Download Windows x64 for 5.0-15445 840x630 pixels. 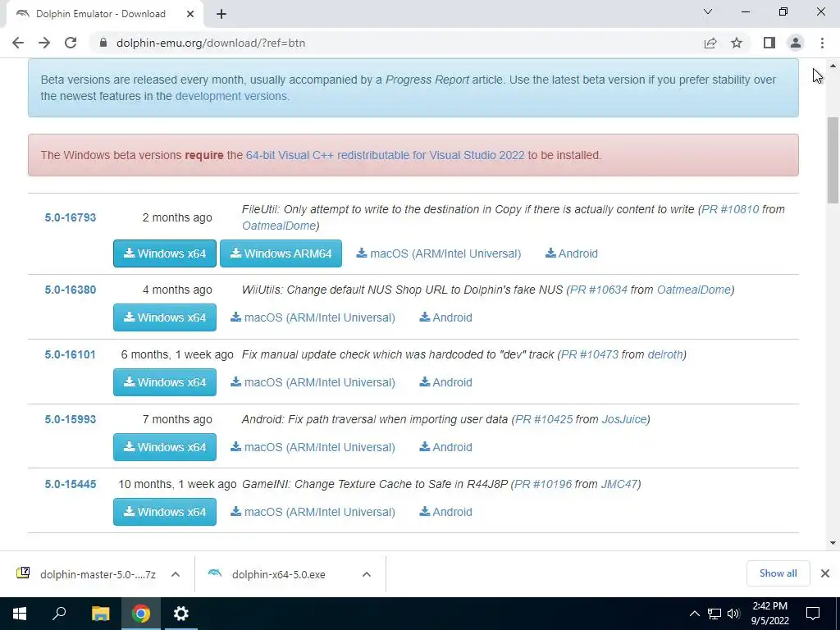tap(164, 512)
